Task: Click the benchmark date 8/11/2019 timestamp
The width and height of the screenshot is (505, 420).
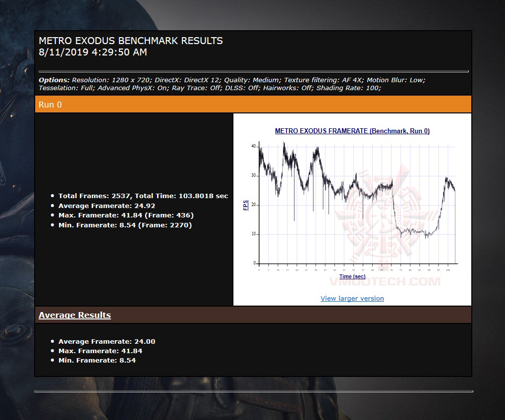Action: pos(93,52)
